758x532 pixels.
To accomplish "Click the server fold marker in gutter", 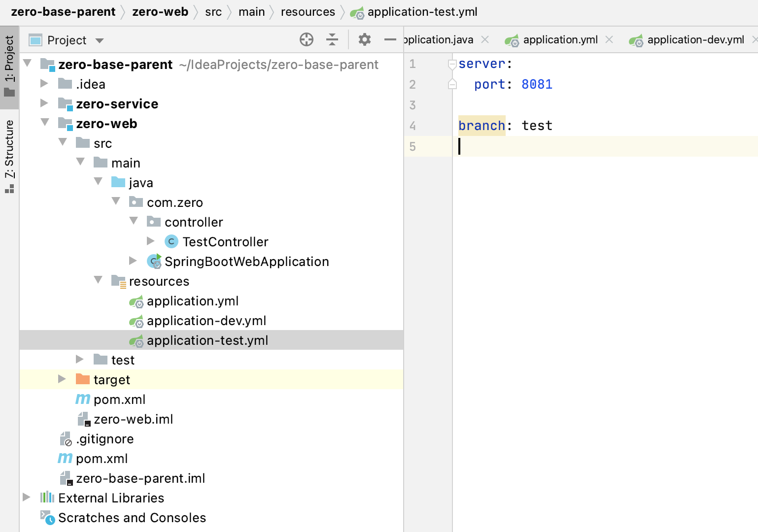I will pyautogui.click(x=452, y=64).
